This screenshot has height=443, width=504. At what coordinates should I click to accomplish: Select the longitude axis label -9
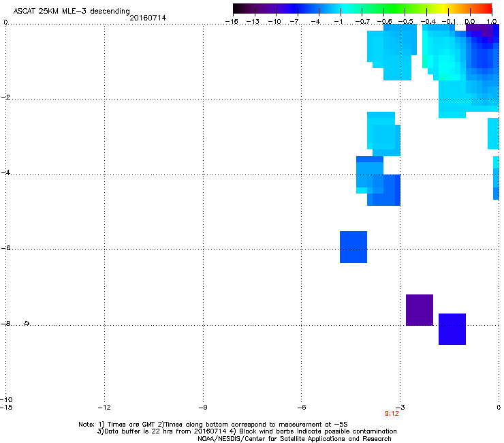[x=203, y=408]
